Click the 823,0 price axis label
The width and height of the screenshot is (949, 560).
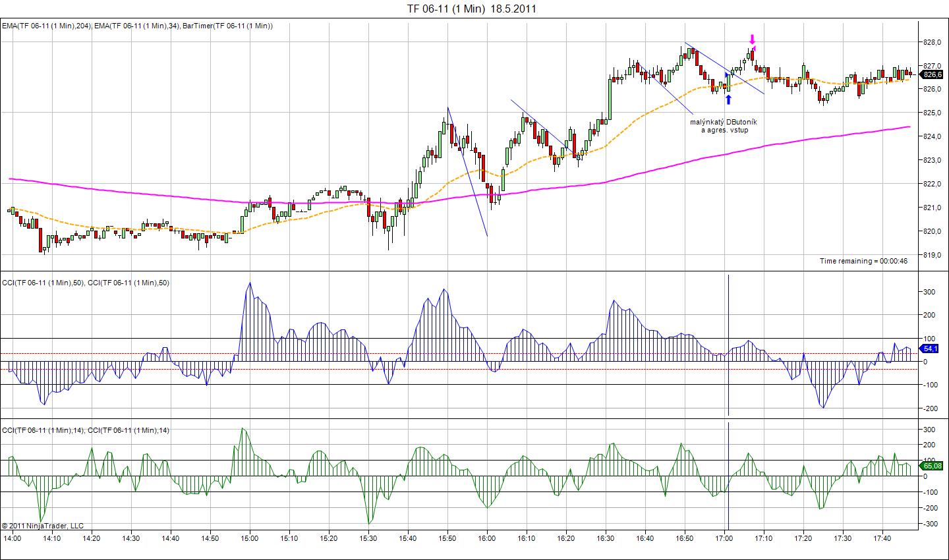click(x=931, y=160)
